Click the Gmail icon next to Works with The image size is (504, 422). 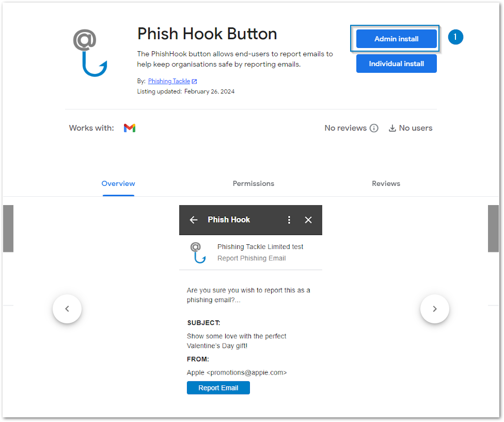(x=129, y=128)
